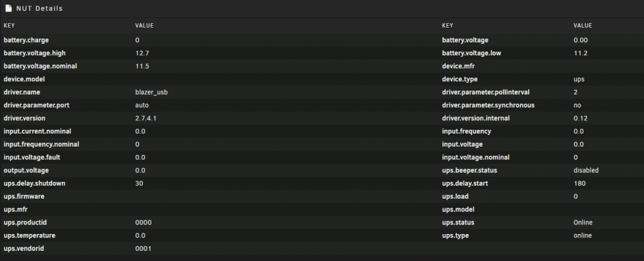Image resolution: width=644 pixels, height=261 pixels.
Task: Click the NUT Details document icon
Action: (x=8, y=8)
